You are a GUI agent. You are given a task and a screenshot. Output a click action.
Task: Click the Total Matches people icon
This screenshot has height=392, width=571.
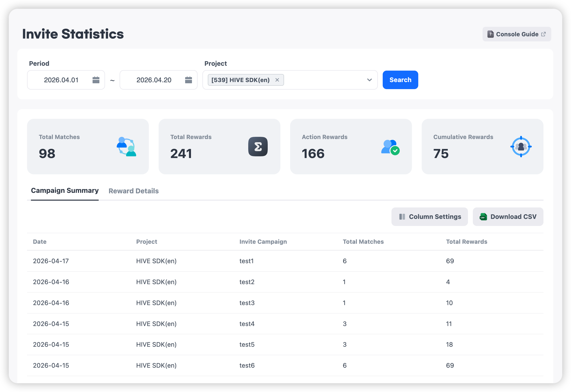click(126, 147)
